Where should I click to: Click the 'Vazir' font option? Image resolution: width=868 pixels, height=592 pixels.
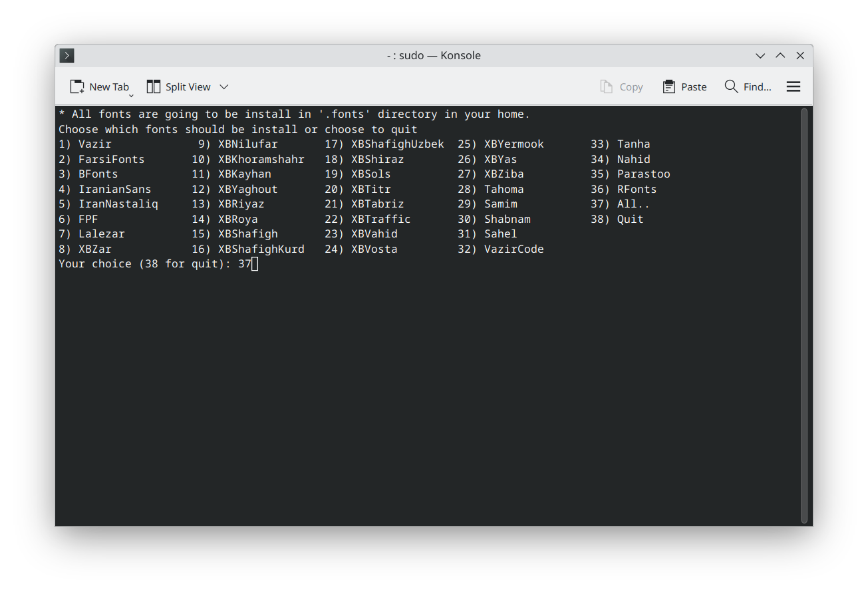click(x=95, y=144)
